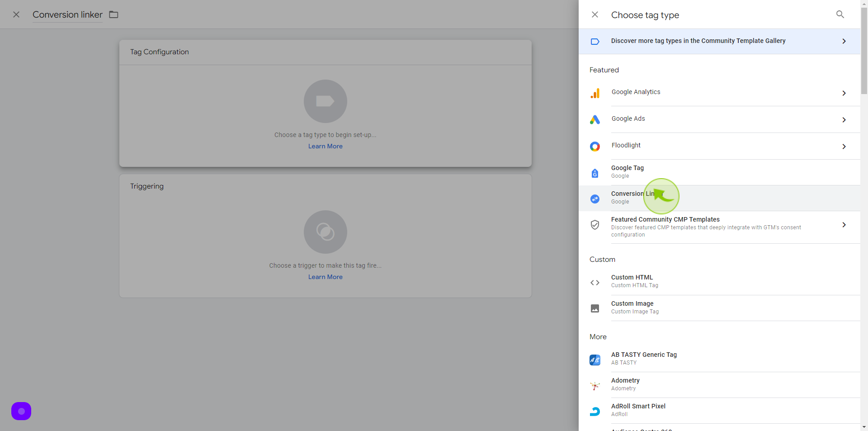Expand Google Ads chevron arrow
This screenshot has height=431, width=868.
(x=844, y=120)
